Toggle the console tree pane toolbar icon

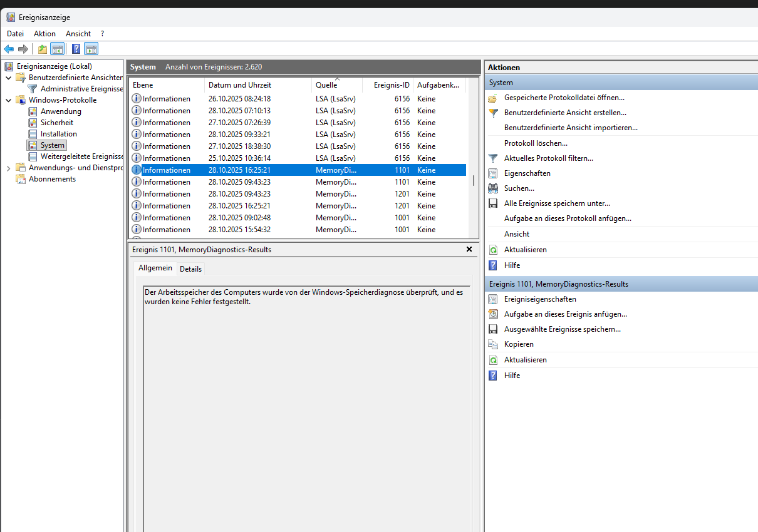(57, 49)
